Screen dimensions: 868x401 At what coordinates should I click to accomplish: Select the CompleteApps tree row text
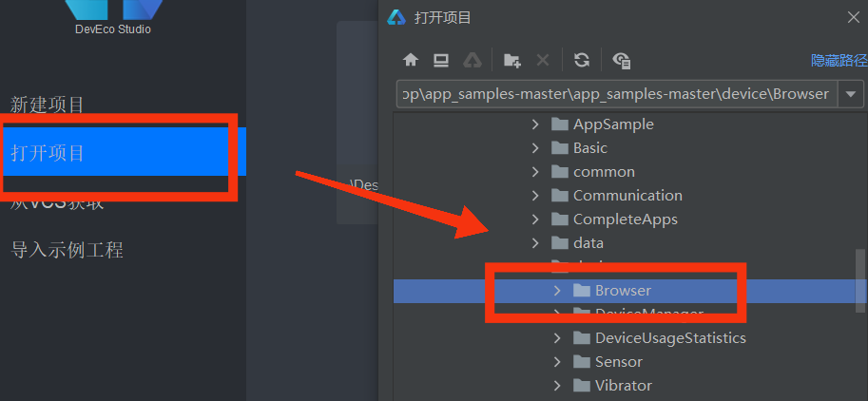tap(626, 220)
